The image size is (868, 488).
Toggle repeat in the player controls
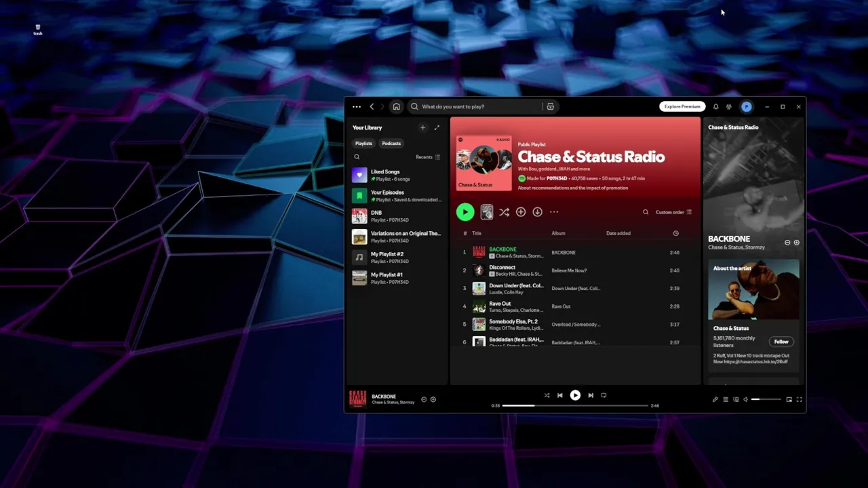click(604, 395)
